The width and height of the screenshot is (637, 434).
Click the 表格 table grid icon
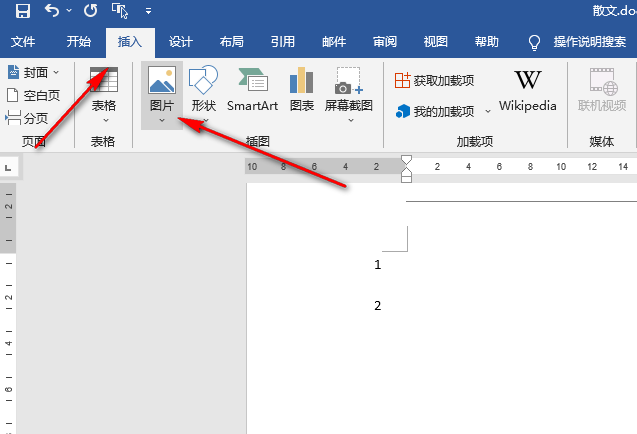pyautogui.click(x=104, y=80)
